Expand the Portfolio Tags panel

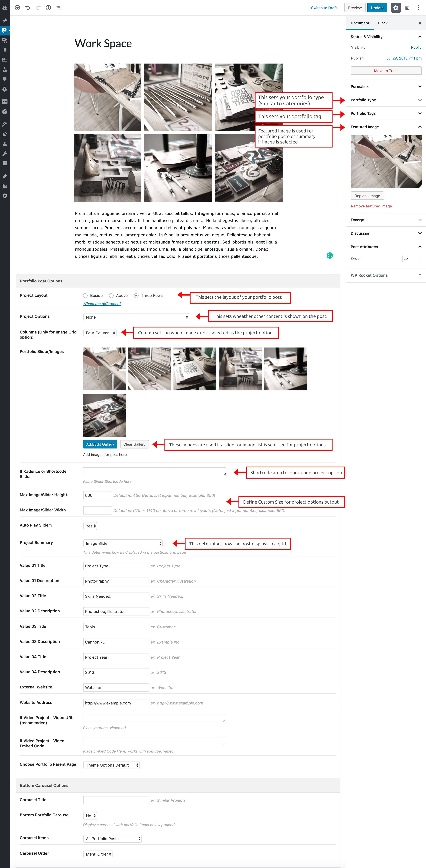(x=386, y=114)
